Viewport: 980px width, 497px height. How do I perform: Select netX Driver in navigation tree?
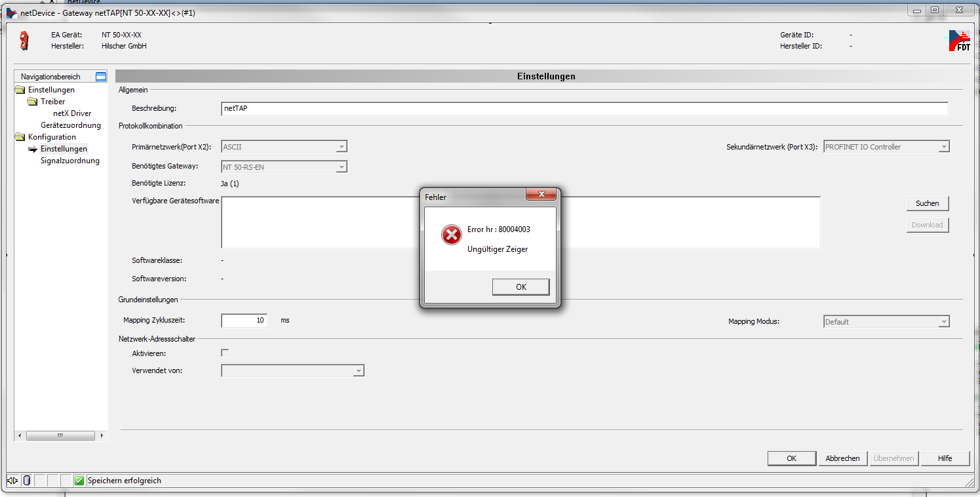coord(72,113)
